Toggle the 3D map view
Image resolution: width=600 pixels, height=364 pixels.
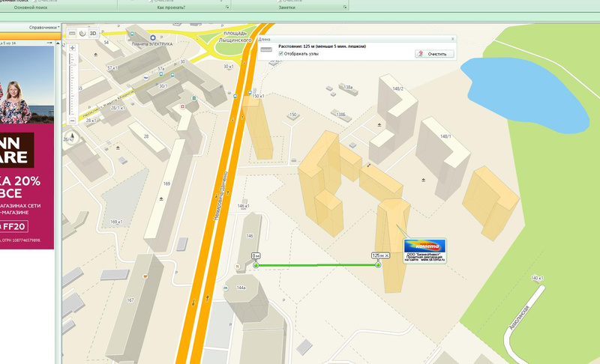94,33
